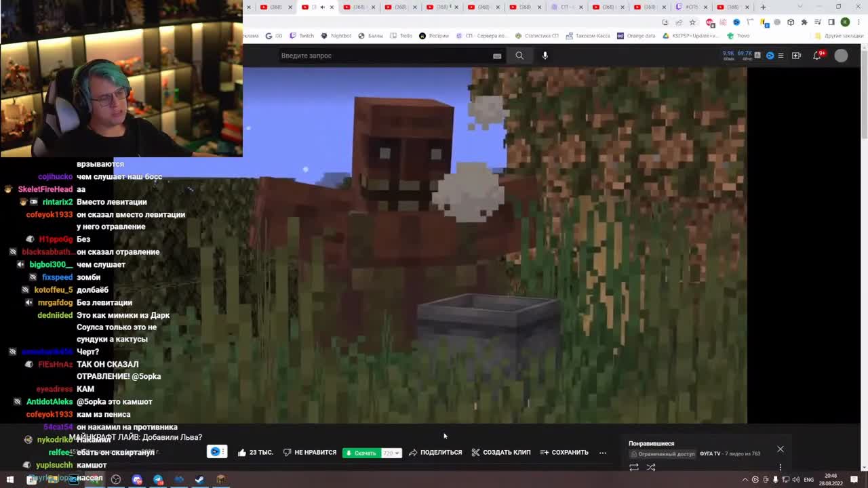
Task: Click the Понравившиеся playlist title
Action: (x=652, y=444)
